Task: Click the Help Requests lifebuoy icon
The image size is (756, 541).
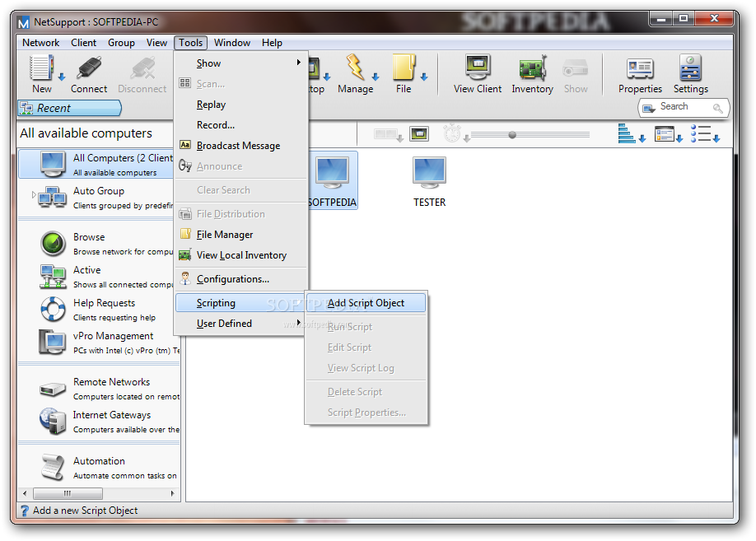Action: [53, 309]
